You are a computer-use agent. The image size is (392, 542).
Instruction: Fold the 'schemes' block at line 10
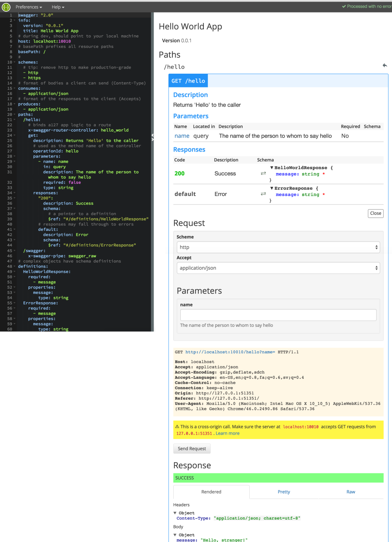pos(15,62)
